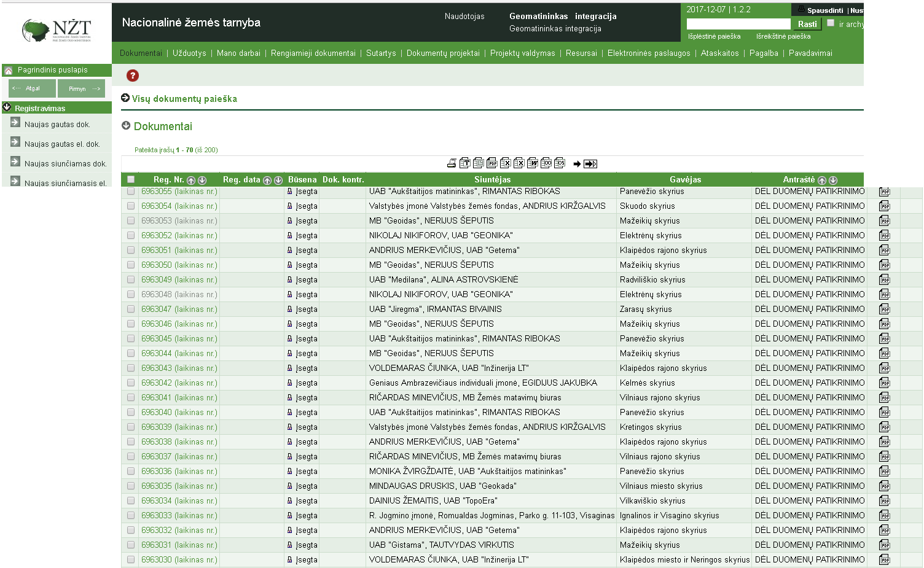Export list as text with T icon
924x568 pixels.
click(465, 163)
